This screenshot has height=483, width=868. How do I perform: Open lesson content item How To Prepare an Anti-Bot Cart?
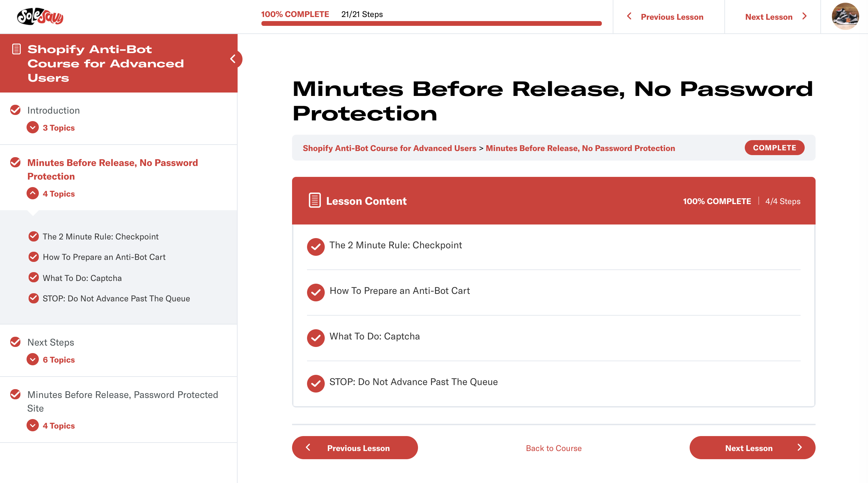point(400,291)
